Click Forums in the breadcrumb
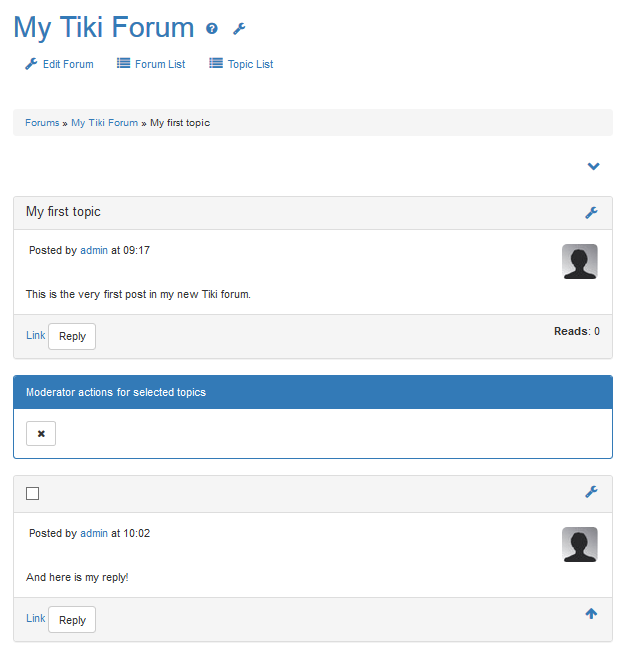 point(42,123)
